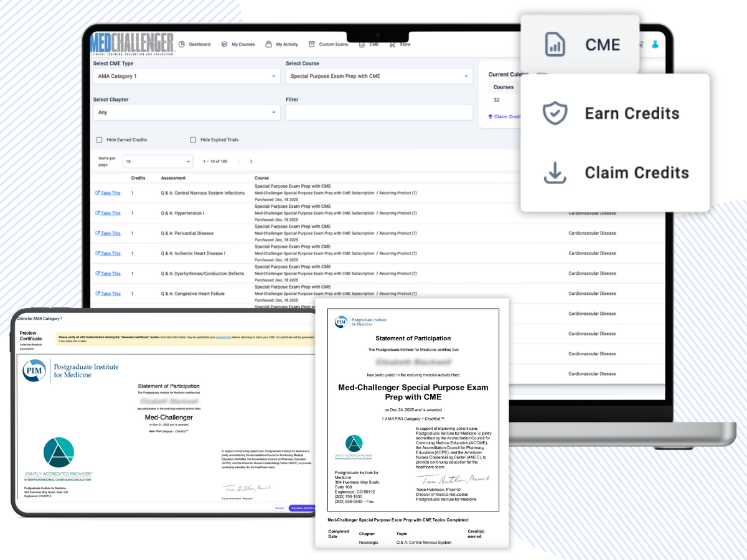The width and height of the screenshot is (747, 560).
Task: Click the My Courses graduation cap icon
Action: [x=224, y=44]
